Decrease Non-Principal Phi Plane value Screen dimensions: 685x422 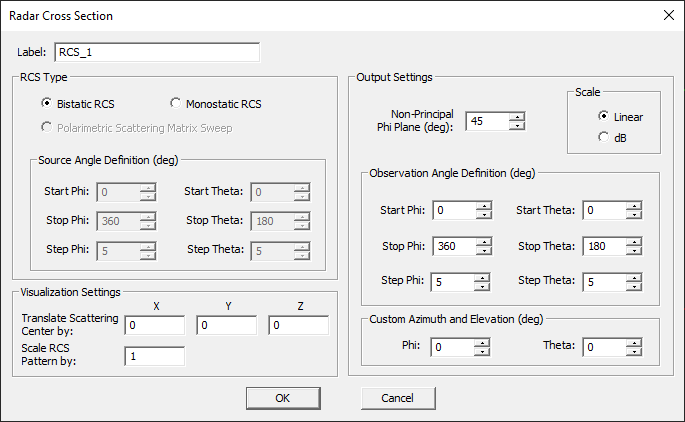[x=516, y=125]
